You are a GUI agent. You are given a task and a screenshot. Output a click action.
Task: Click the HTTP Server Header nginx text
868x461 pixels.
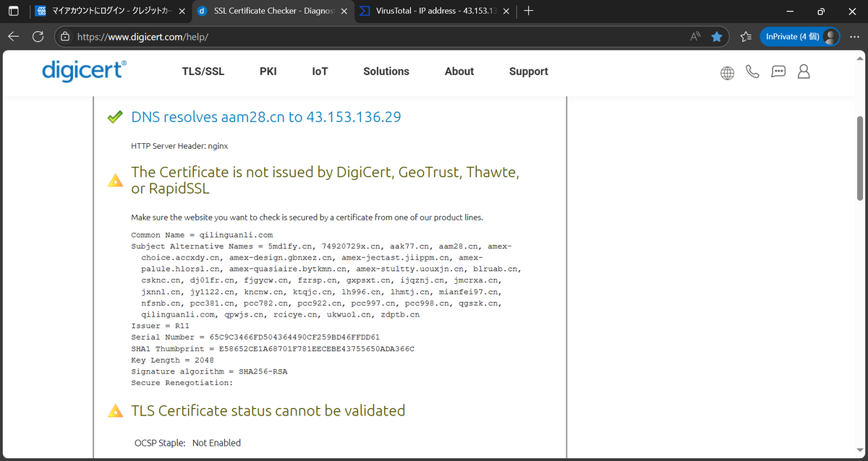click(x=179, y=145)
